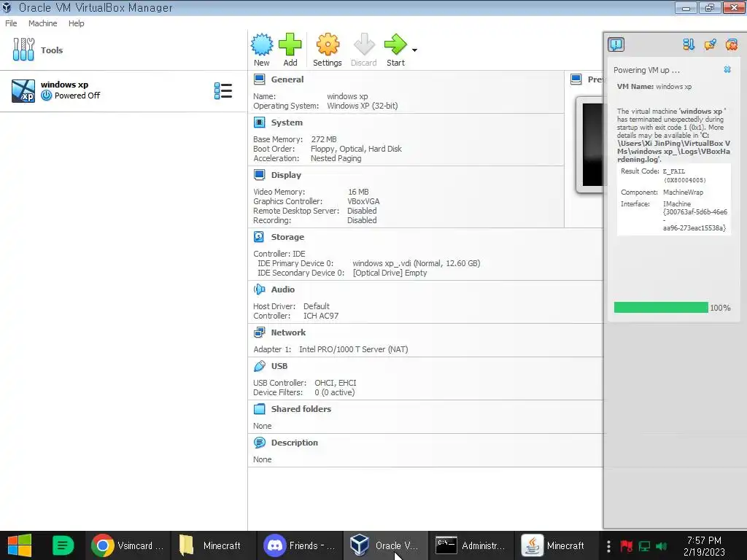The width and height of the screenshot is (747, 560).
Task: Click the 'Floppy, Optical, Hard Disk' boot order
Action: (356, 149)
